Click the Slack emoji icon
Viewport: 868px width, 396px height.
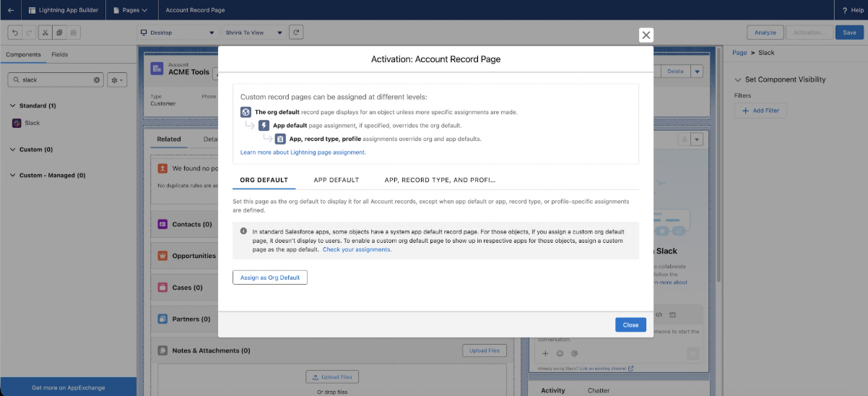[x=560, y=353]
